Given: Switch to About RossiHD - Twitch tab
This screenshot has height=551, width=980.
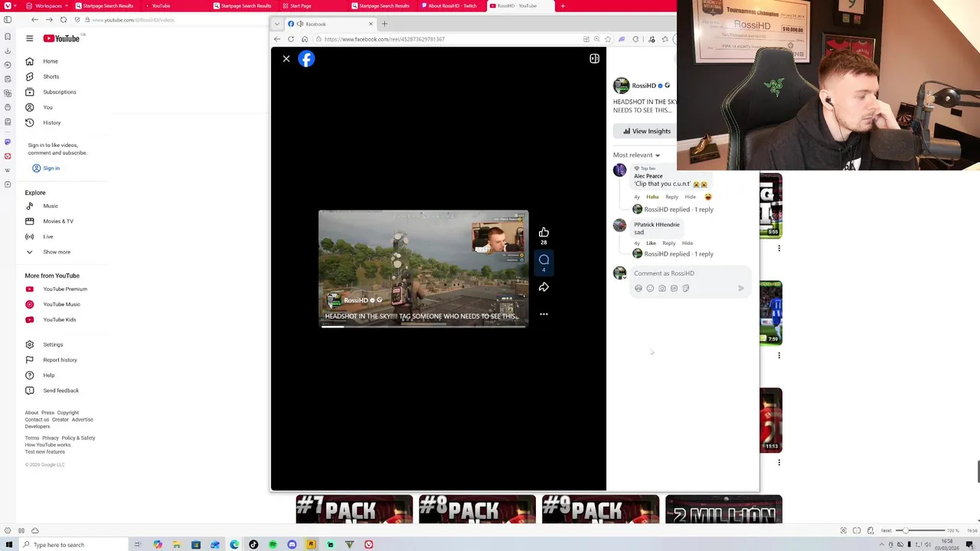Looking at the screenshot, I should [x=452, y=6].
